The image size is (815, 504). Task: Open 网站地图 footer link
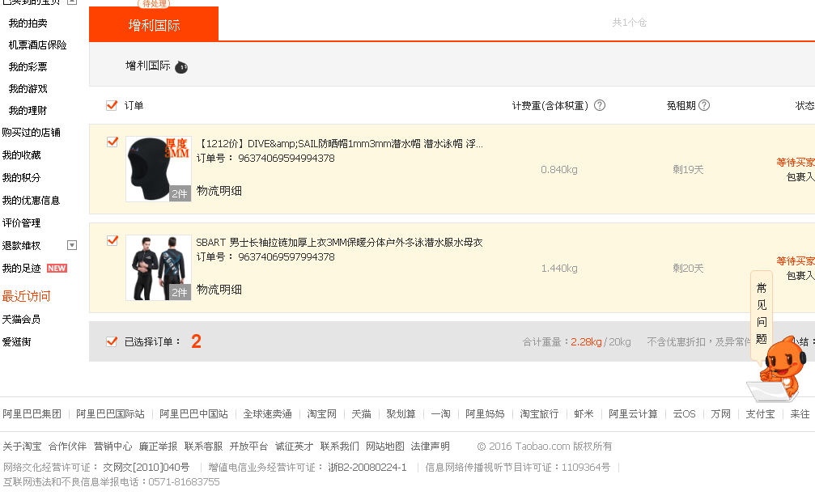pos(384,447)
